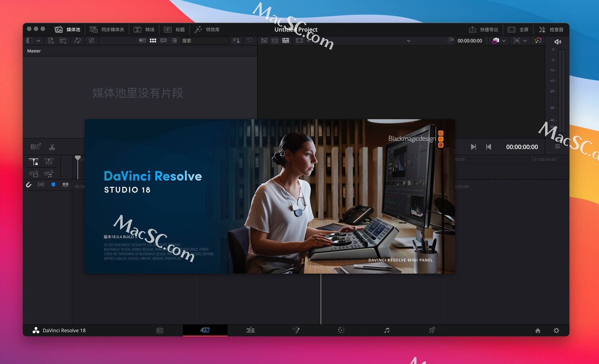
Task: Click the 搜索 search field
Action: (205, 41)
